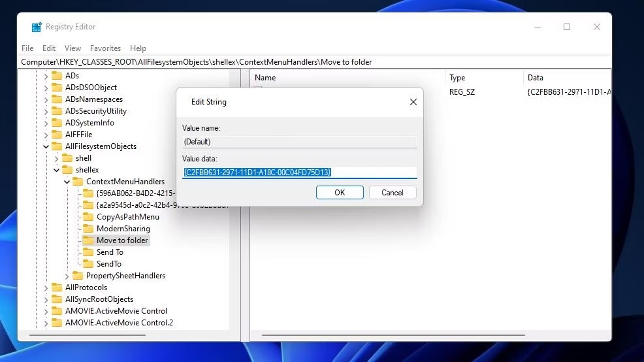Open the Edit menu
Image resolution: width=644 pixels, height=362 pixels.
point(49,48)
